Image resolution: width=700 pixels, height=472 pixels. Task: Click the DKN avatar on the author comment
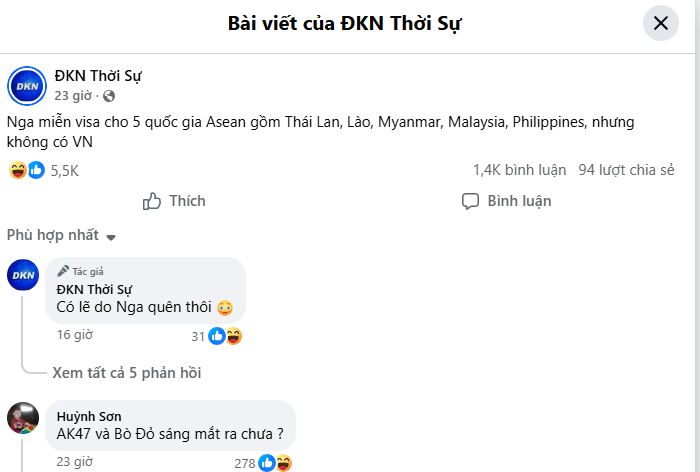[23, 275]
